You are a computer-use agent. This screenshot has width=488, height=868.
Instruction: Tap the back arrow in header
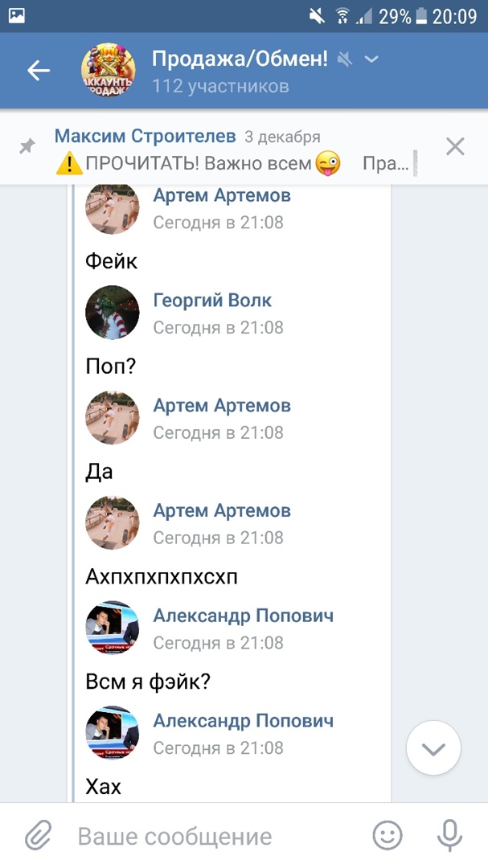coord(39,71)
